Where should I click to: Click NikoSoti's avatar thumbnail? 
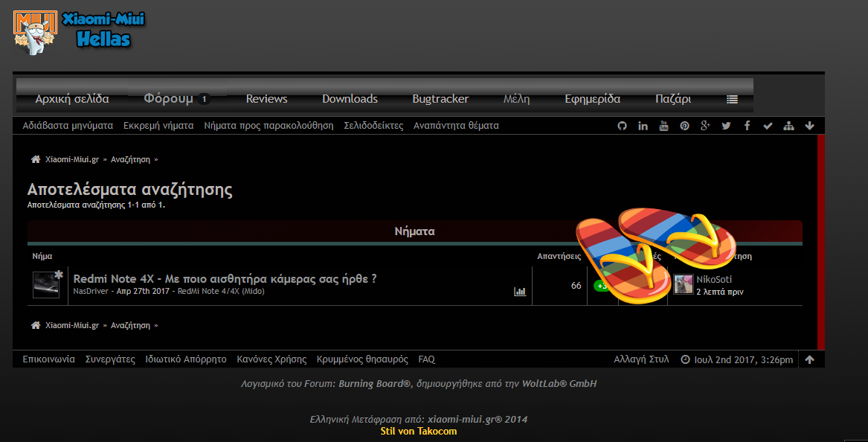tap(683, 284)
